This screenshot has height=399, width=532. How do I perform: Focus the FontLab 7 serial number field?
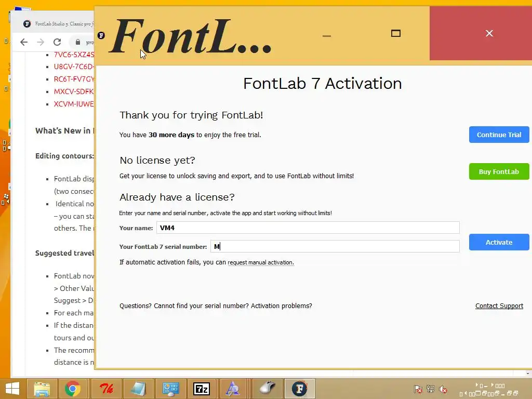[x=335, y=246]
